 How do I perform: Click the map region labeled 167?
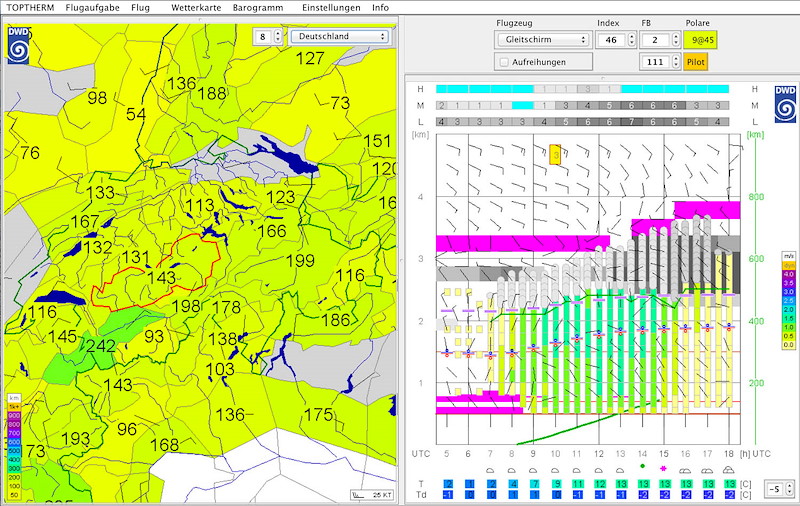pyautogui.click(x=85, y=221)
